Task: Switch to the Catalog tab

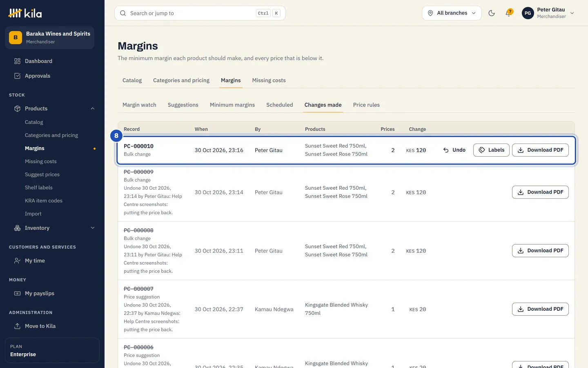Action: (132, 80)
